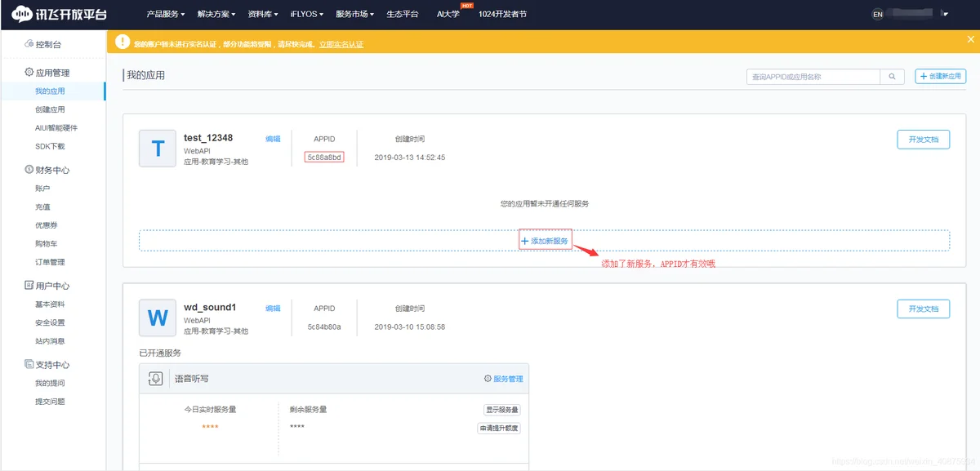Screen dimensions: 980x471
Task: Click the 申请提升额度 button
Action: coord(499,428)
